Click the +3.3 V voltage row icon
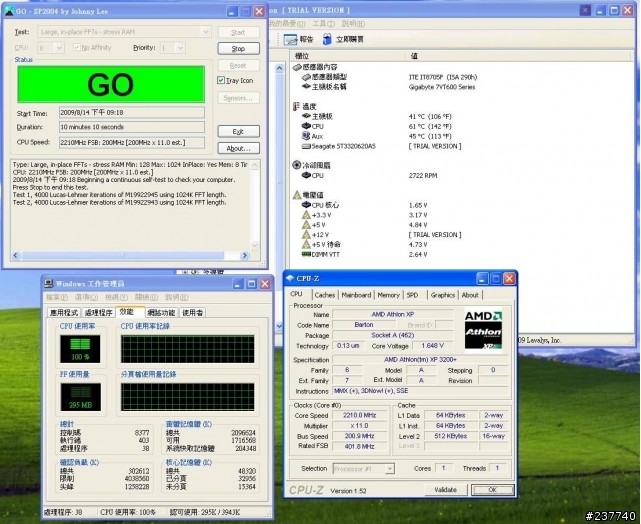 [306, 215]
